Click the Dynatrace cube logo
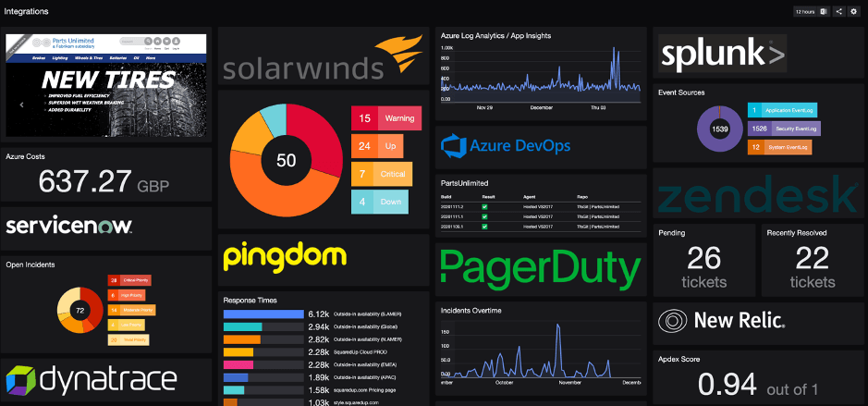The image size is (868, 406). click(20, 379)
